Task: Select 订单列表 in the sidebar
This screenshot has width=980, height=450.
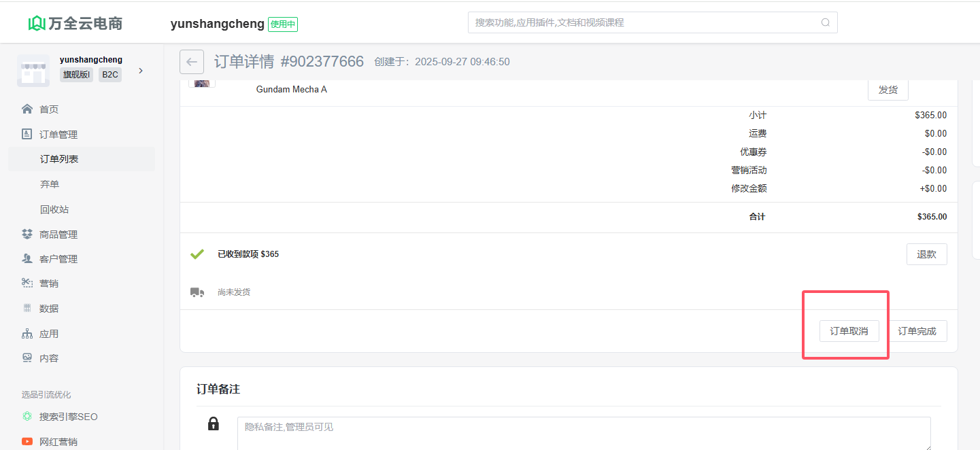Action: 59,159
